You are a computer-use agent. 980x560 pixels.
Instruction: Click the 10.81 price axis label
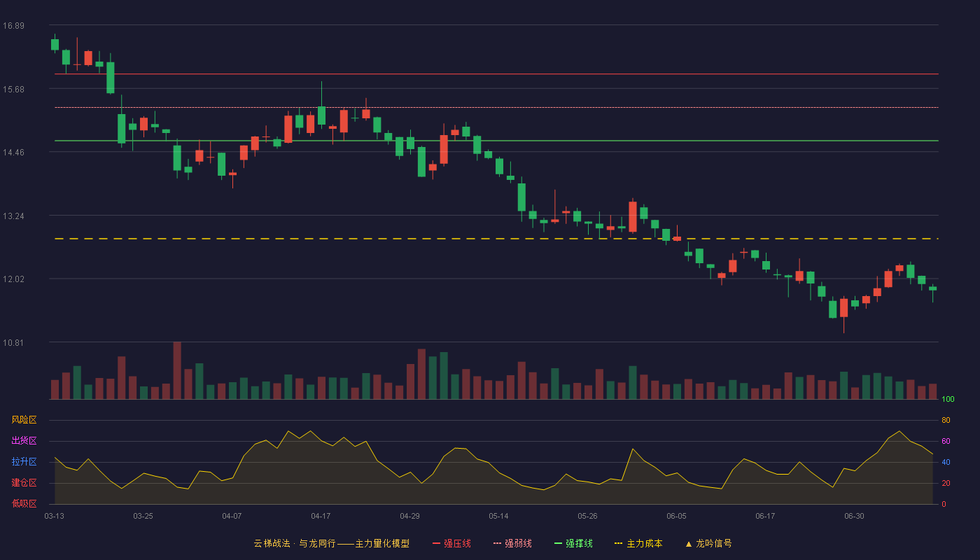coord(13,342)
